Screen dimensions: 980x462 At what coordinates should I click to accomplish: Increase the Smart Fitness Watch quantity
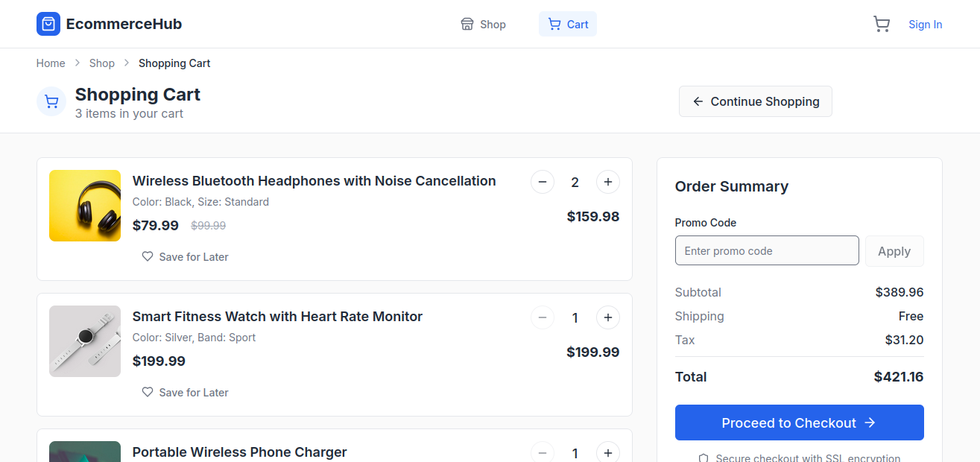[x=607, y=317]
